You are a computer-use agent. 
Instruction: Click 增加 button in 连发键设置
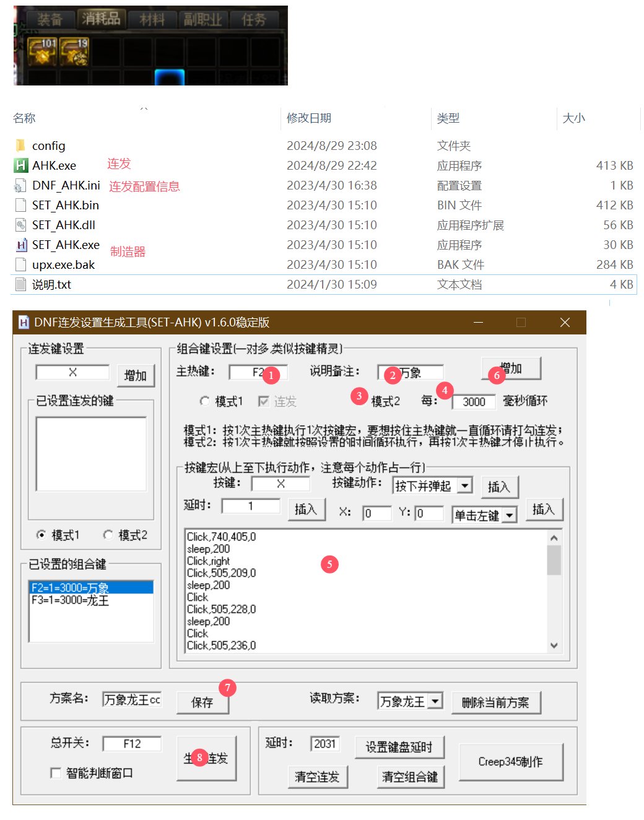(x=136, y=375)
